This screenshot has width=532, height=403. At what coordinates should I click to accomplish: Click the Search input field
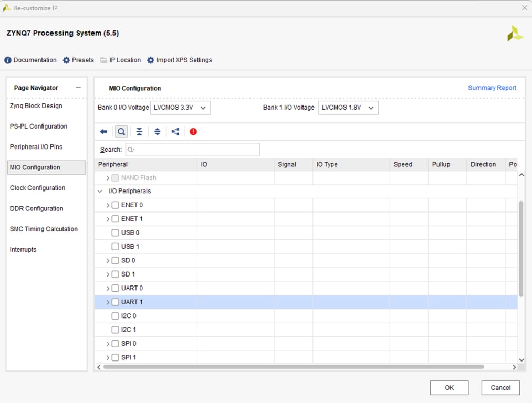pyautogui.click(x=193, y=150)
